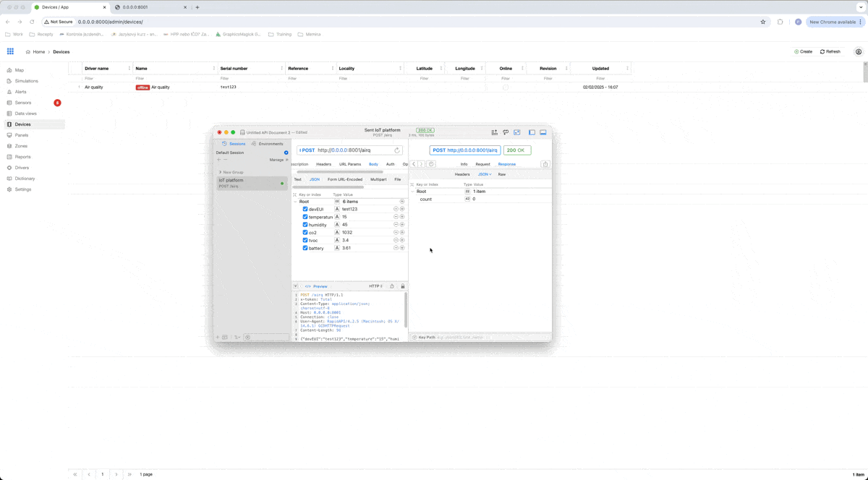Select the Default Session radio indicator
This screenshot has height=480, width=868.
286,153
